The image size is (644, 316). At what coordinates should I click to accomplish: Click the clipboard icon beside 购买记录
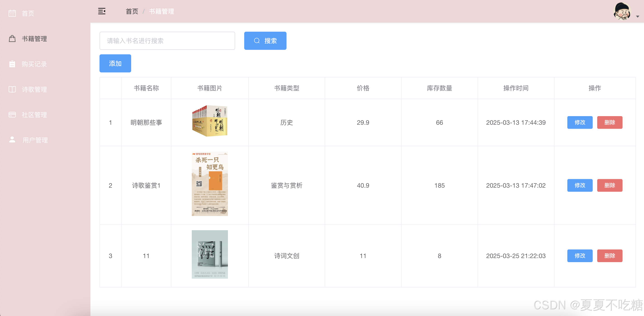coord(12,64)
